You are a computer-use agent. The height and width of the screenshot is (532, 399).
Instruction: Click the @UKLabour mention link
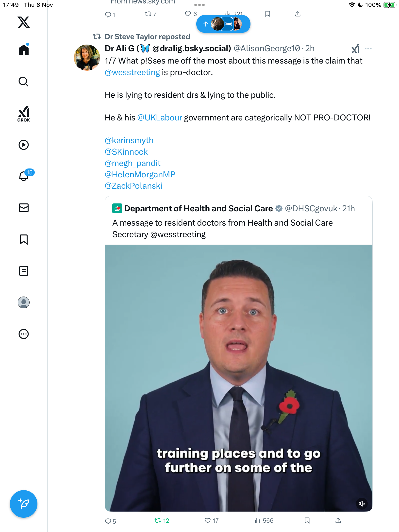(160, 118)
